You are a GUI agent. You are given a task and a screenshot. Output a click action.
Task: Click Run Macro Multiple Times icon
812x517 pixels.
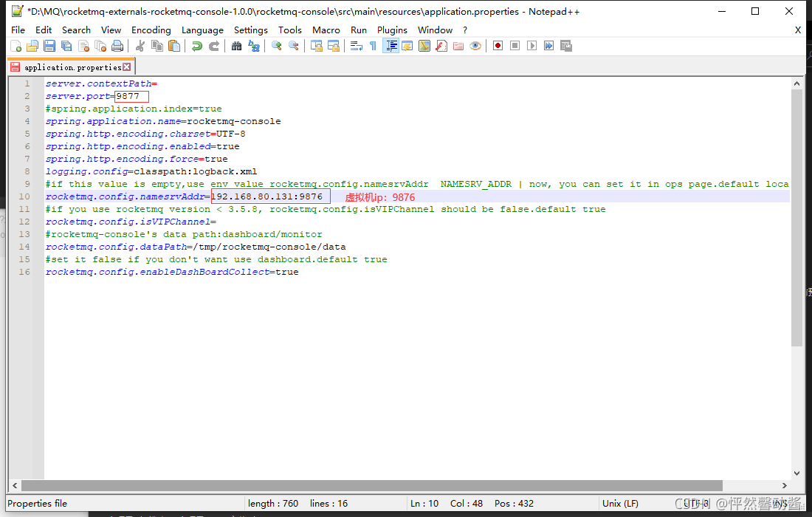pos(549,46)
